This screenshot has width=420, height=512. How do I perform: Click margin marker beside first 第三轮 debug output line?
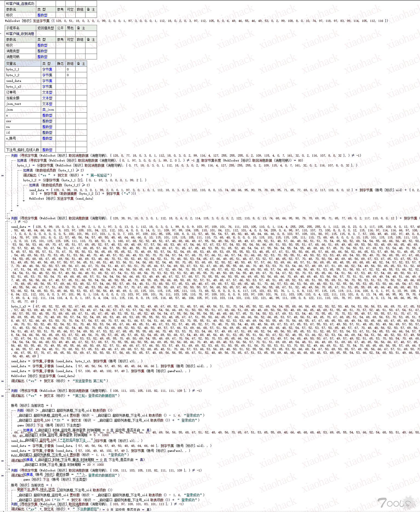[2, 396]
